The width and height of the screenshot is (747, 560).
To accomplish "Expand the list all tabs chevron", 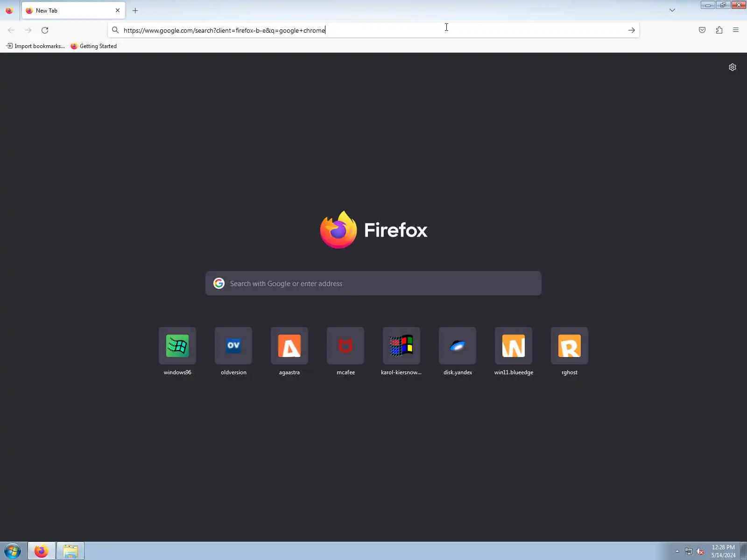I will coord(672,10).
